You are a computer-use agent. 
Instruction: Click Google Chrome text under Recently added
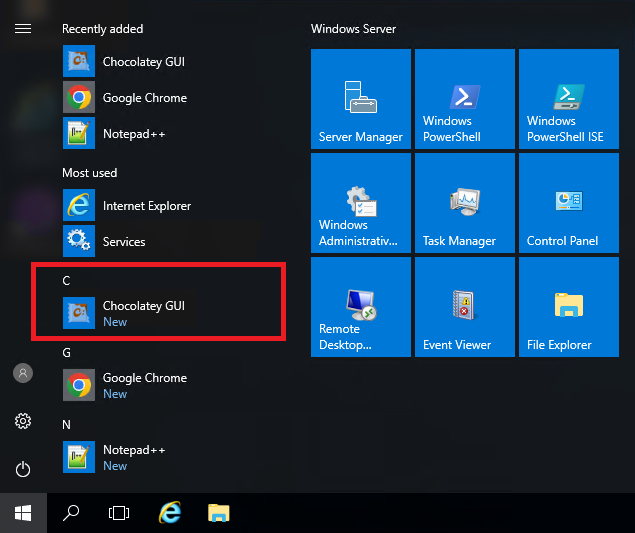(x=145, y=98)
